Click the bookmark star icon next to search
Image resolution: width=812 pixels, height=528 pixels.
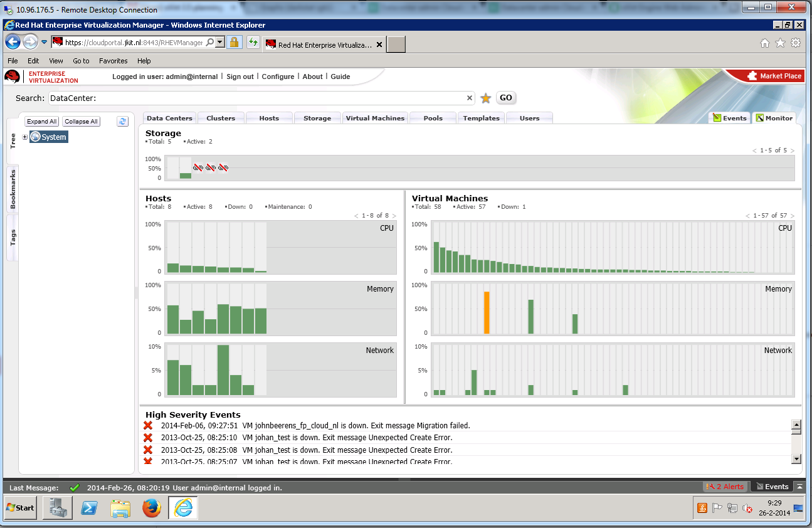[x=485, y=98]
